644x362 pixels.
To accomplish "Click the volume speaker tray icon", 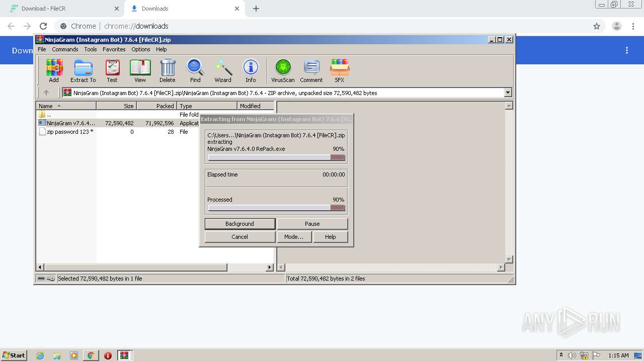I will 572,355.
